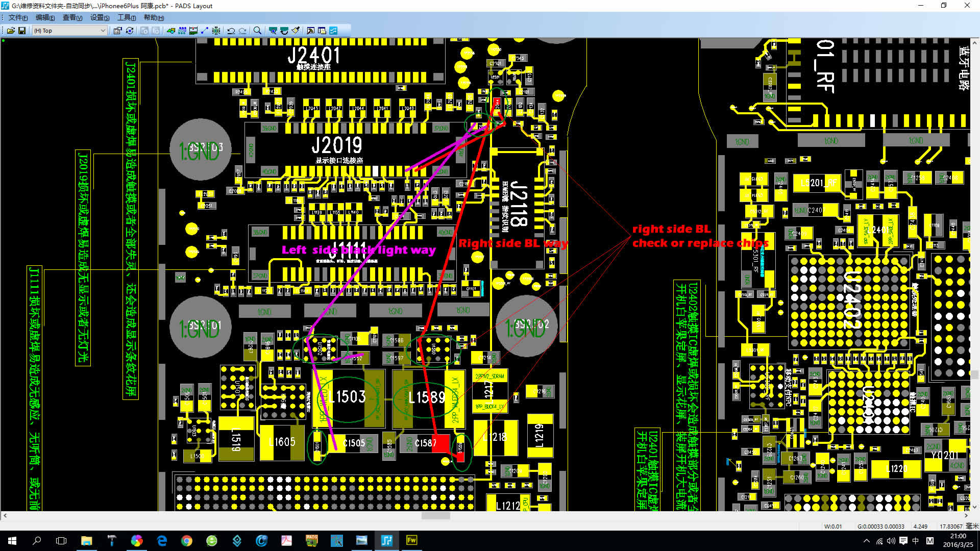
Task: Click the J2118 connector label
Action: (x=519, y=204)
